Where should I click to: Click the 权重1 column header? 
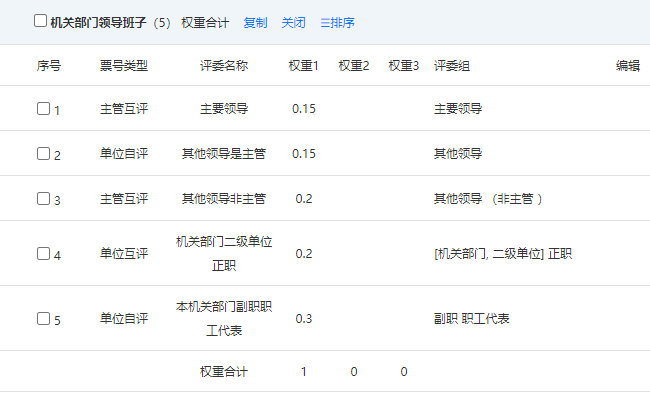[303, 66]
